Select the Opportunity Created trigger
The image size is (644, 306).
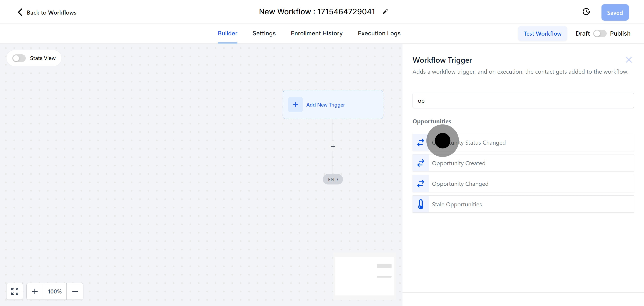[x=458, y=163]
